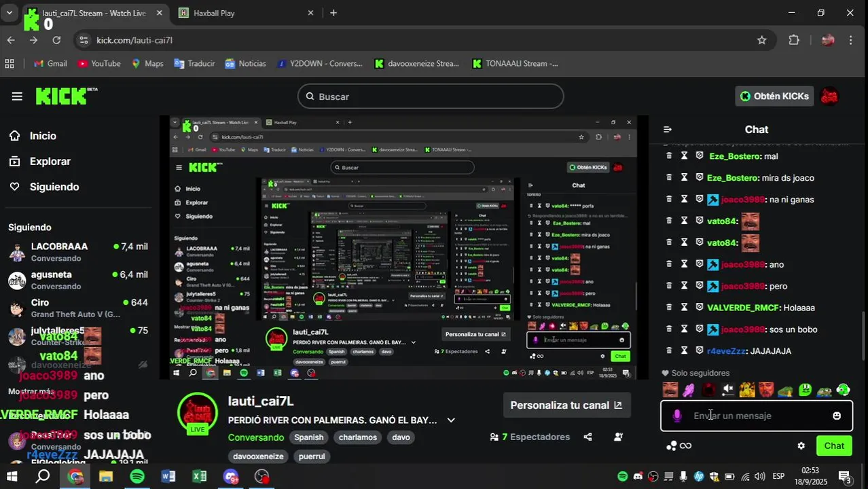Collapse the chat panel with the arrow icon

(x=668, y=129)
